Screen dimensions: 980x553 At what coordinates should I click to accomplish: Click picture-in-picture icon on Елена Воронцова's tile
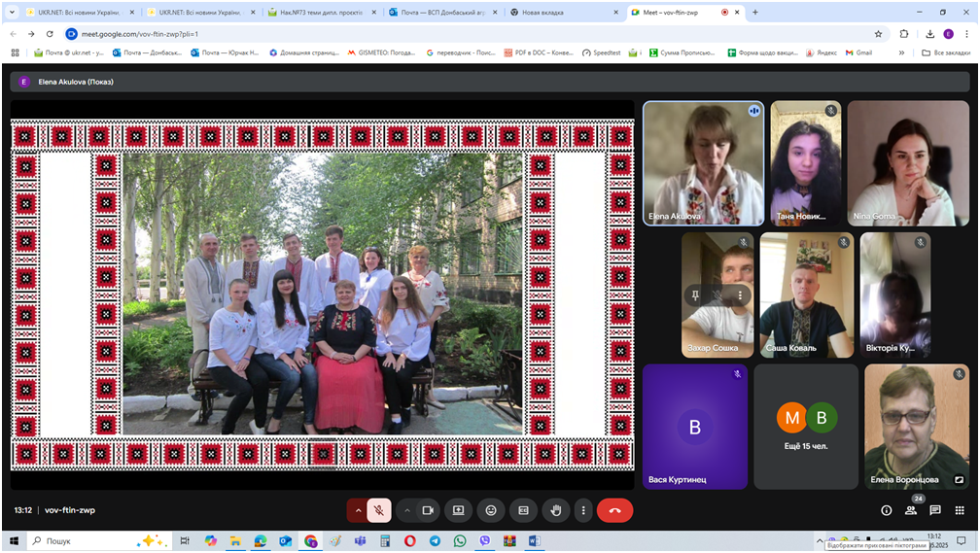959,480
